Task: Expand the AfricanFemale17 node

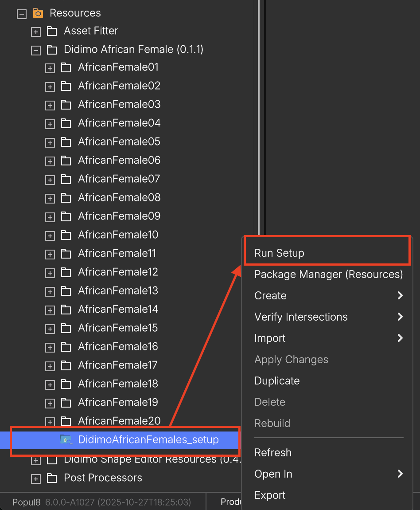Action: [50, 366]
